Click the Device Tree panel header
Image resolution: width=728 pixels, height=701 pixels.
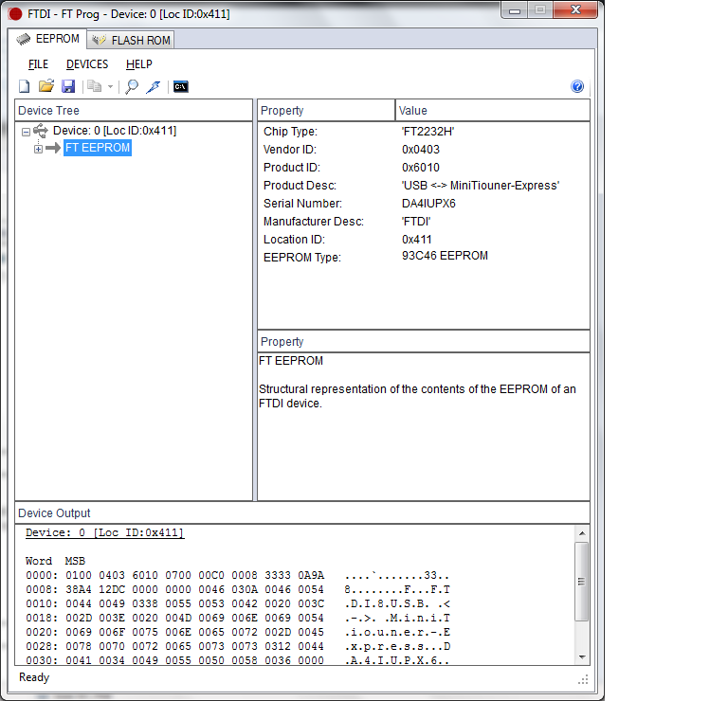(x=134, y=111)
